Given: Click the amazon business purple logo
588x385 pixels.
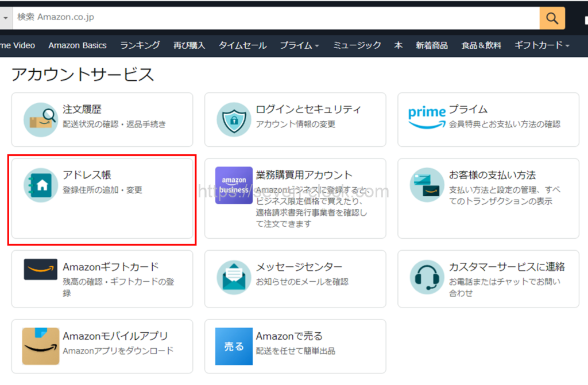Looking at the screenshot, I should click(x=234, y=185).
